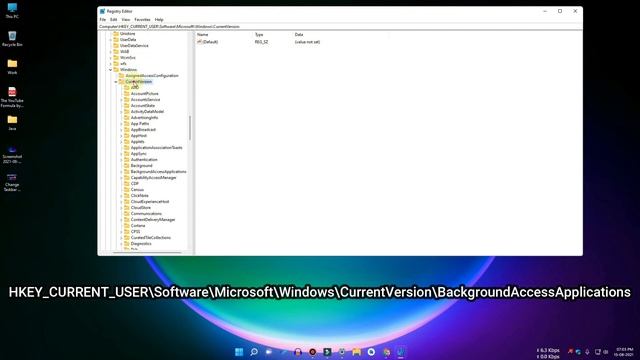Open the taskbar clock and date
640x360 pixels.
pyautogui.click(x=624, y=352)
